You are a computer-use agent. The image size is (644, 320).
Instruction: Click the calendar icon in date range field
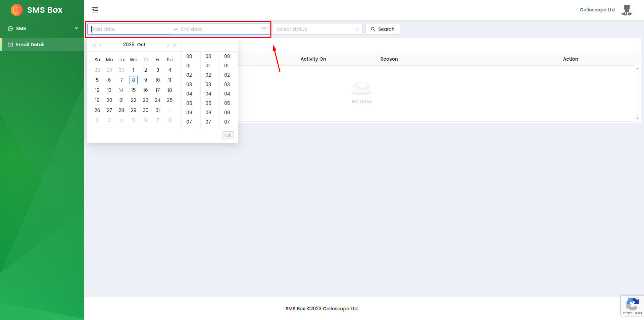(x=264, y=29)
